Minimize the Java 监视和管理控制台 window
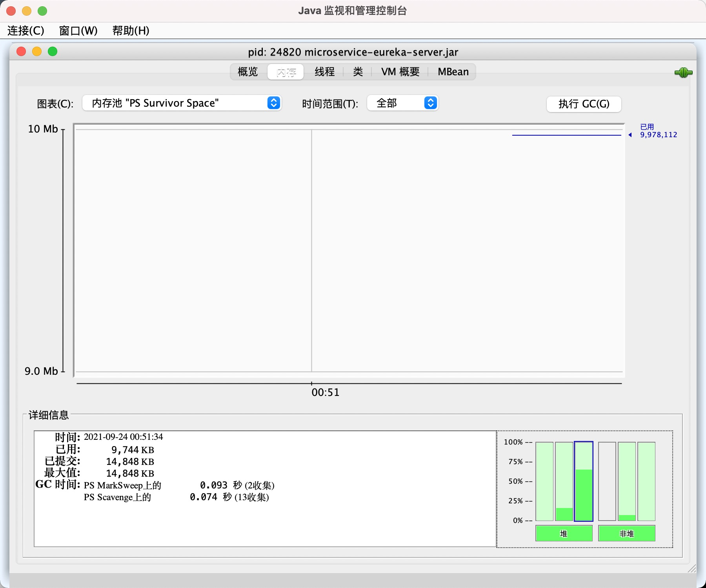The width and height of the screenshot is (706, 588). tap(27, 11)
